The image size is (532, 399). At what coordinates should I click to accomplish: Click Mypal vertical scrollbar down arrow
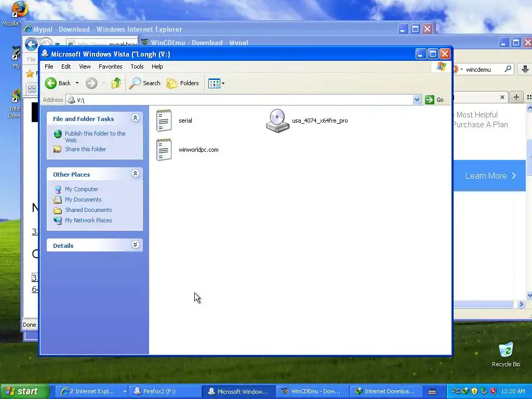(x=529, y=295)
